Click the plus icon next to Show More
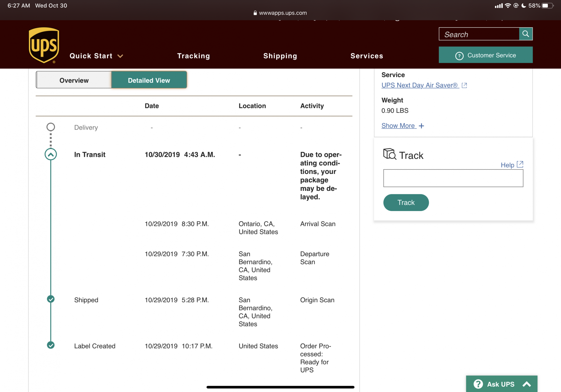 click(x=421, y=126)
